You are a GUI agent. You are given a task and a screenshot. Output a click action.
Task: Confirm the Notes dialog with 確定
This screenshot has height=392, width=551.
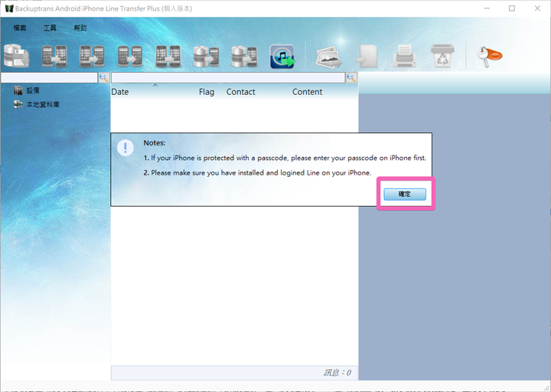click(x=405, y=194)
